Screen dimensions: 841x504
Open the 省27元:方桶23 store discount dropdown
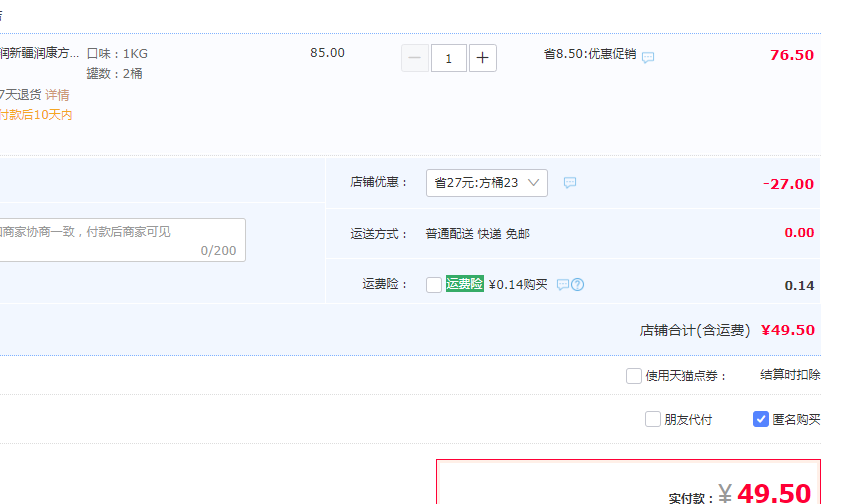pyautogui.click(x=486, y=183)
